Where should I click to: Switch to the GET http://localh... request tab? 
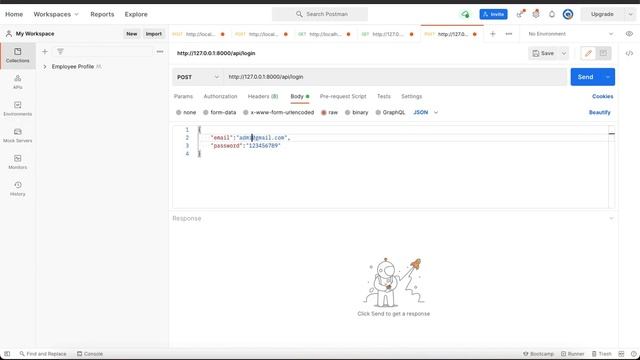pyautogui.click(x=324, y=34)
